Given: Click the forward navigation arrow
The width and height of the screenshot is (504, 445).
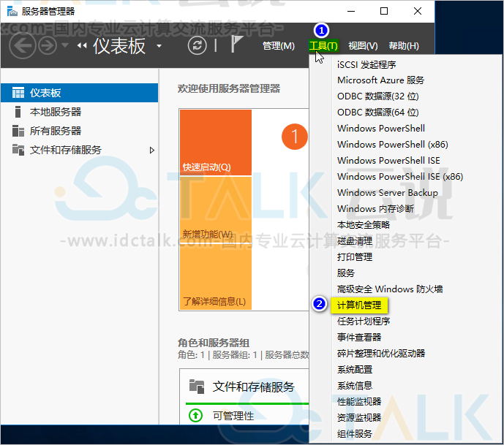Looking at the screenshot, I should coord(48,45).
